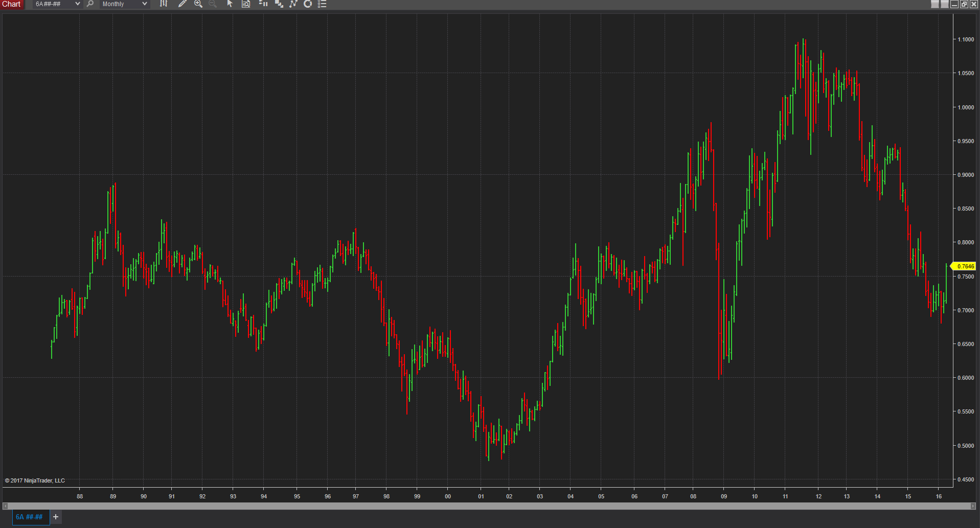The image size is (980, 528).
Task: Minimize the chart window
Action: click(954, 4)
